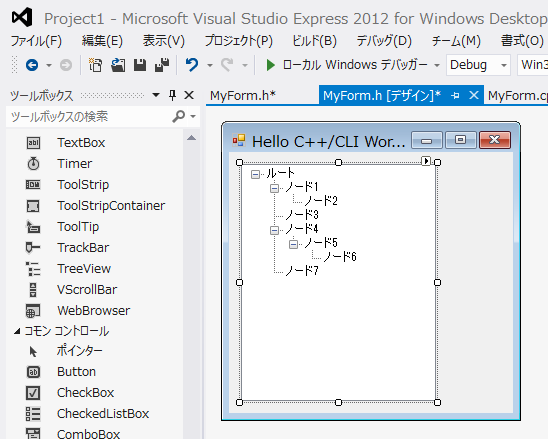
Task: Close the MyForm.h design tab
Action: [x=474, y=95]
